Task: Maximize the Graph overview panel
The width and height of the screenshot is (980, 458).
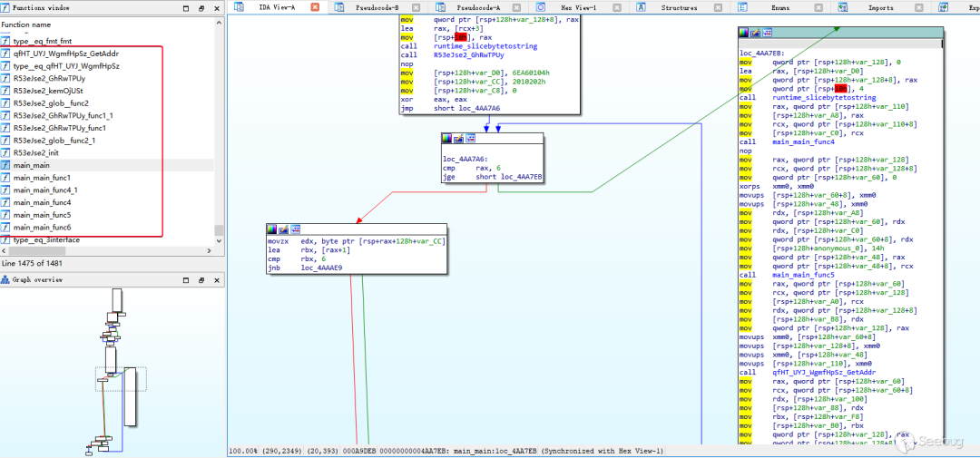Action: 186,280
